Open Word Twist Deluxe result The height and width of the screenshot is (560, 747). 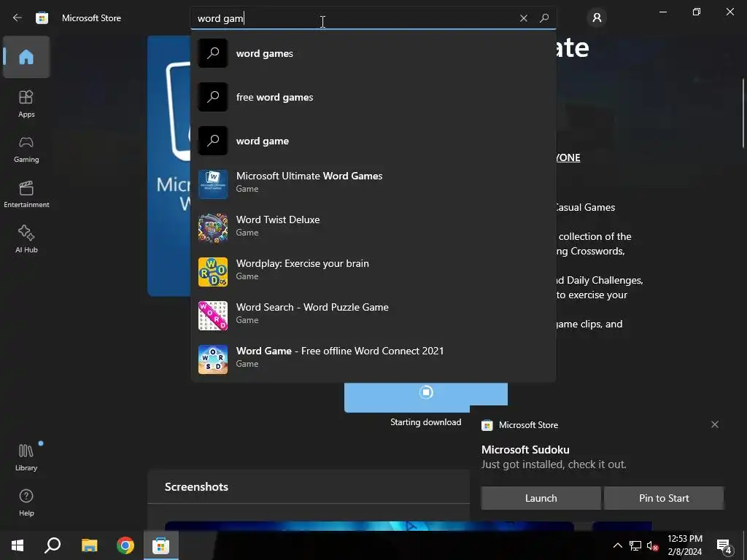[x=373, y=228]
